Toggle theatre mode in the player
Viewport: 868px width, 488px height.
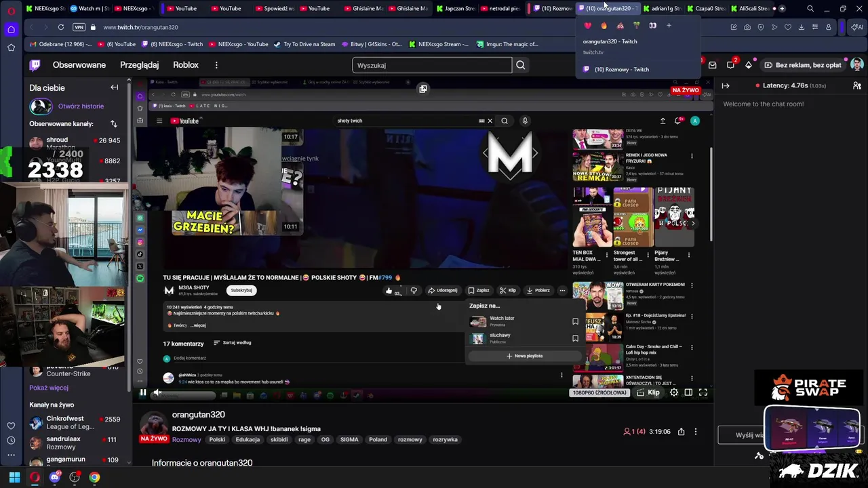(688, 392)
